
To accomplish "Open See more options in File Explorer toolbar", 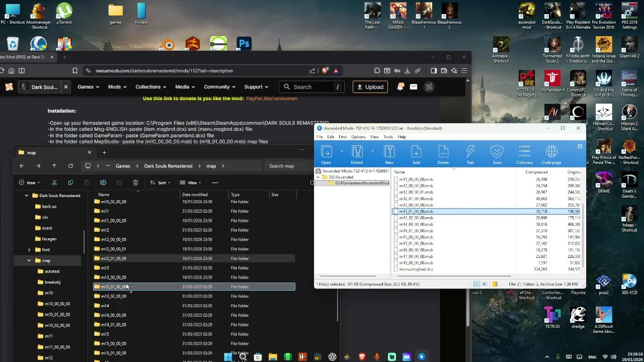I will coord(215,183).
